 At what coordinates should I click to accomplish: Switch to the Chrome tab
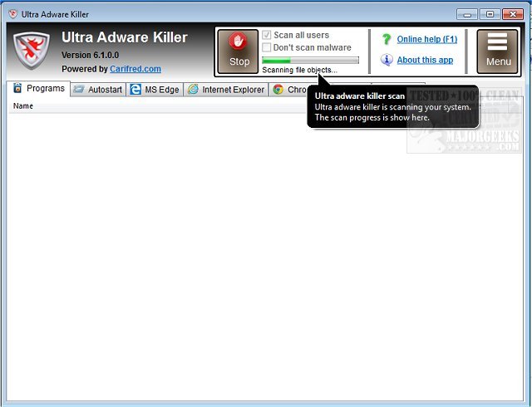(289, 90)
